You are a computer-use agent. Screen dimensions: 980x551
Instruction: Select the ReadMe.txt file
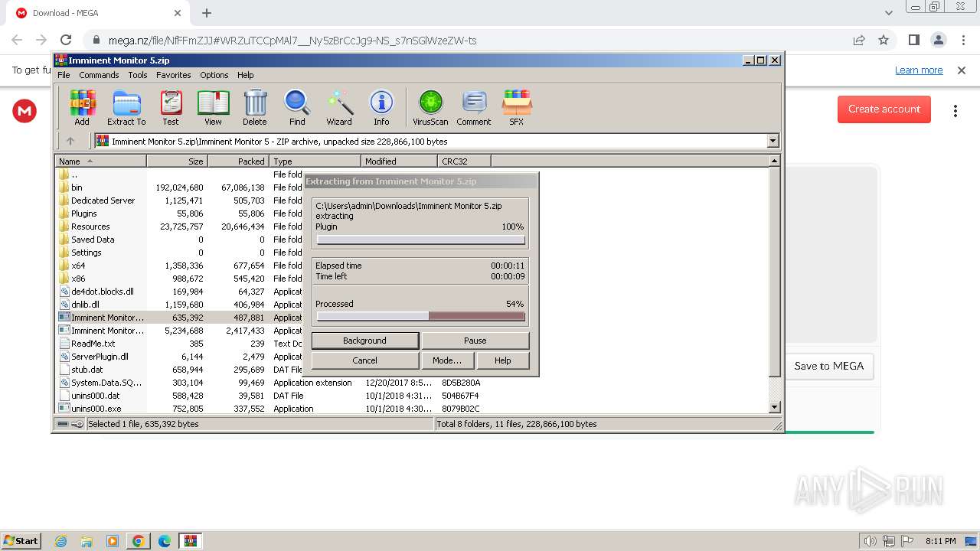click(93, 344)
